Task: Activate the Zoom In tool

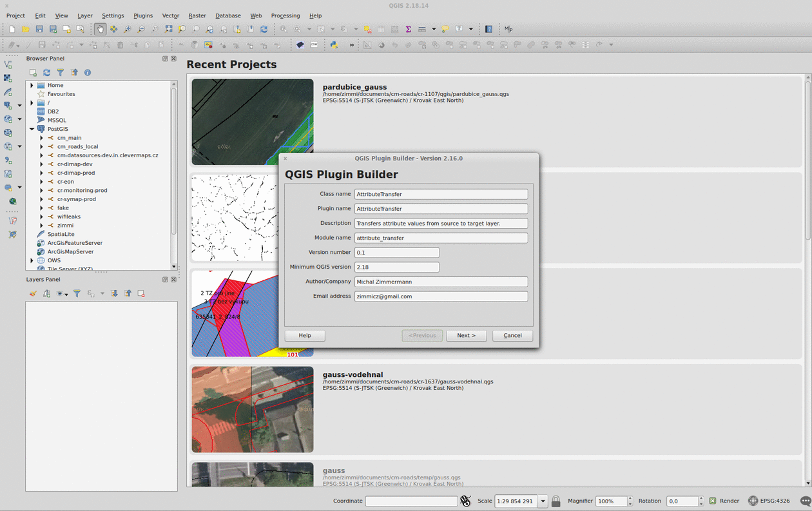Action: pos(128,29)
